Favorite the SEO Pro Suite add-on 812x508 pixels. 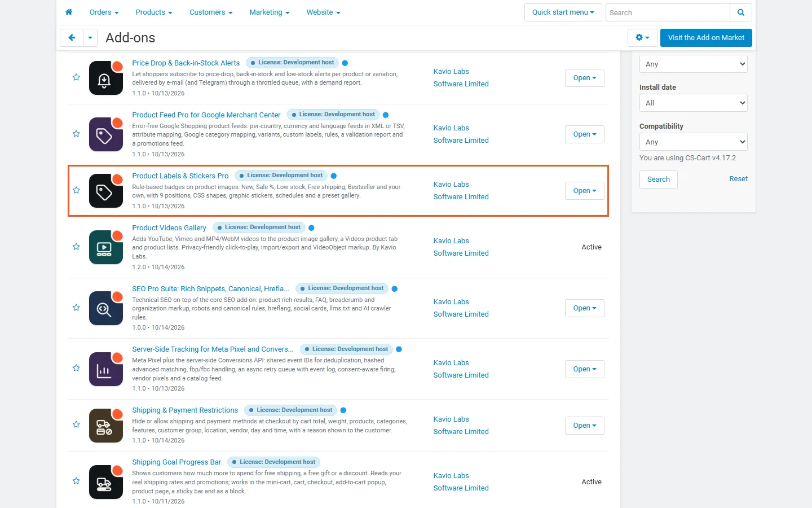[x=76, y=308]
